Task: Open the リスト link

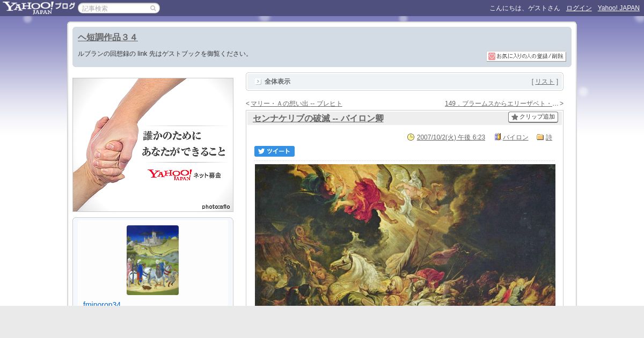Action: point(545,82)
